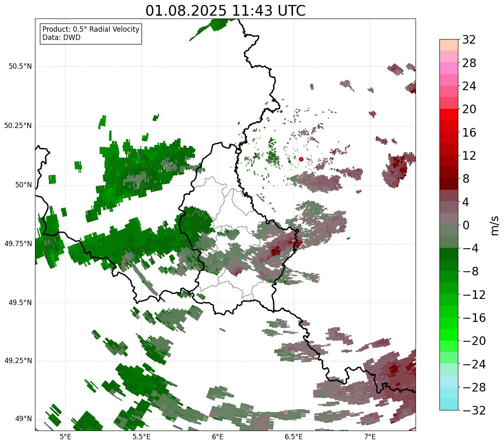
Task: Click the 5°E longitude label
Action: coord(65,436)
